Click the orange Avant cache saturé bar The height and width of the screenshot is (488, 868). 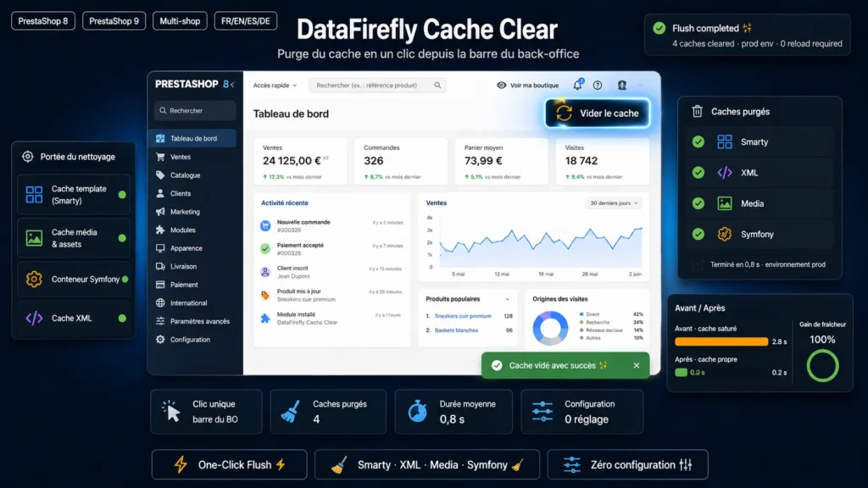[721, 341]
